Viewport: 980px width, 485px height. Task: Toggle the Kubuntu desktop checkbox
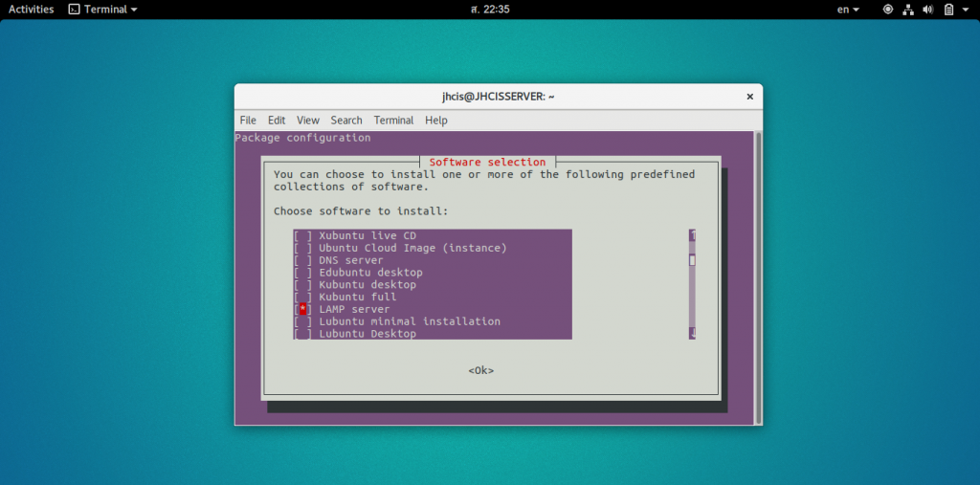[302, 284]
